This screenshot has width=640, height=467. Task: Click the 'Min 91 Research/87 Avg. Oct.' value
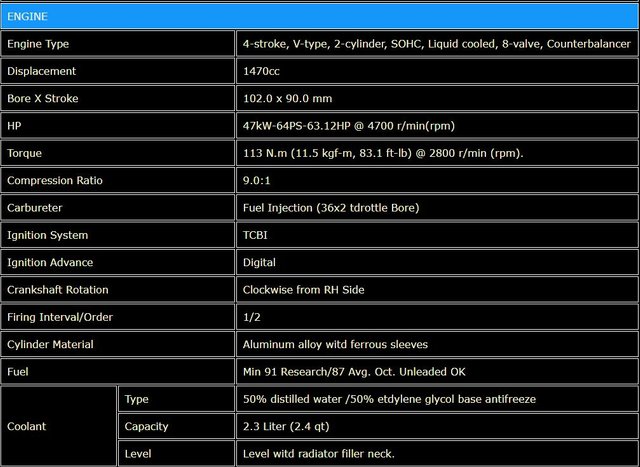[354, 372]
